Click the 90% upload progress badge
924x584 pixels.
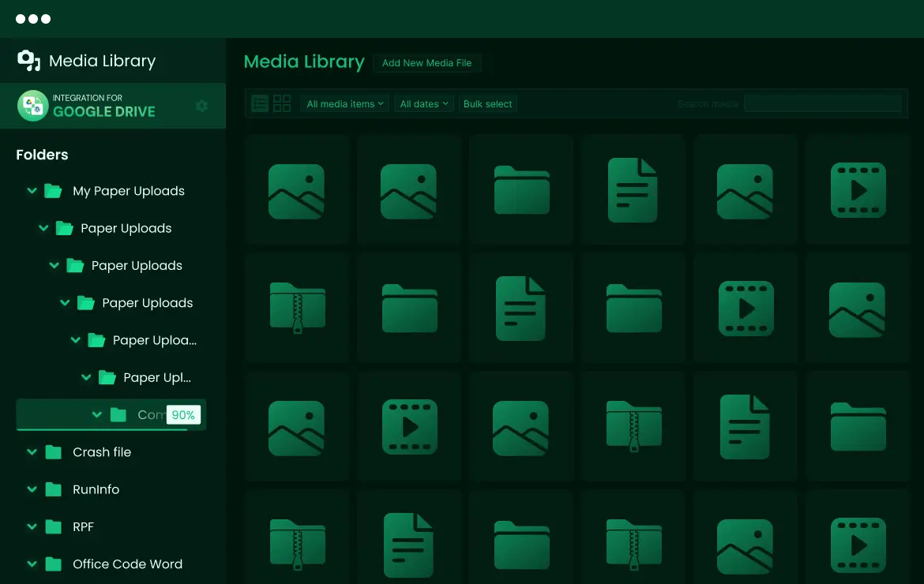pyautogui.click(x=183, y=415)
